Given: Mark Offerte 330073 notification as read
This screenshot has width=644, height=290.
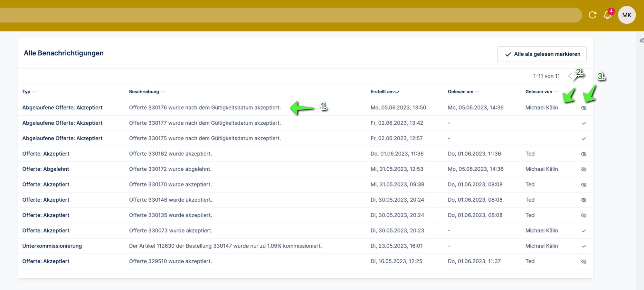Looking at the screenshot, I should pos(584,231).
